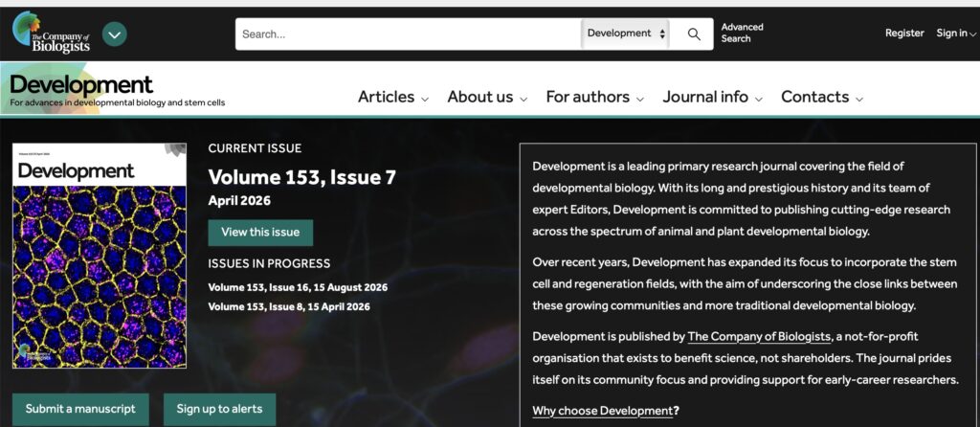Open Volume 153, Issue 16 link
Image resolution: width=980 pixels, height=427 pixels.
point(298,287)
